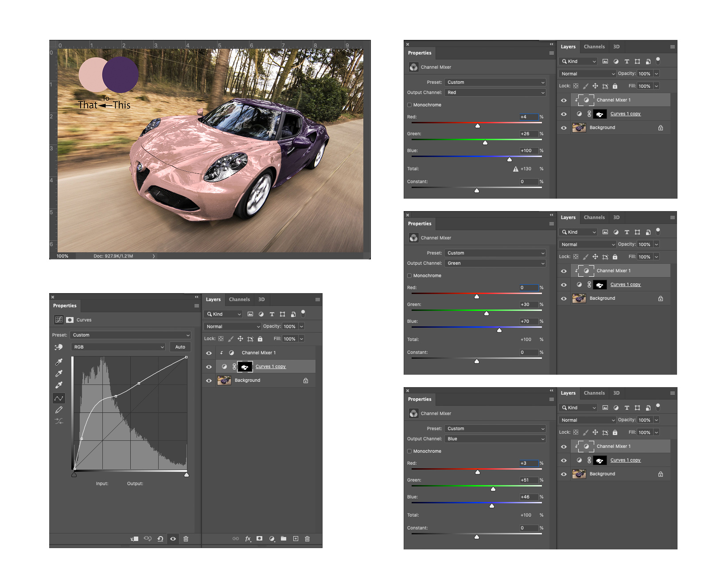Viewport: 728px width, 588px height.
Task: Click the add layer mask icon in Layers footer
Action: 260,539
